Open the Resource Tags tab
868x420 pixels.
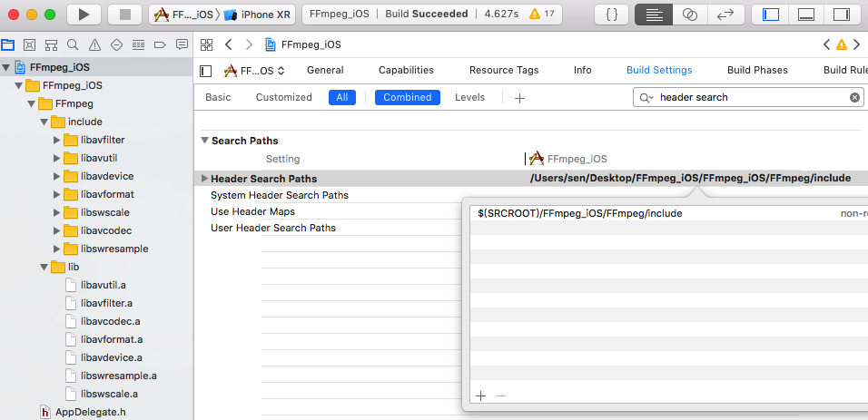click(504, 70)
